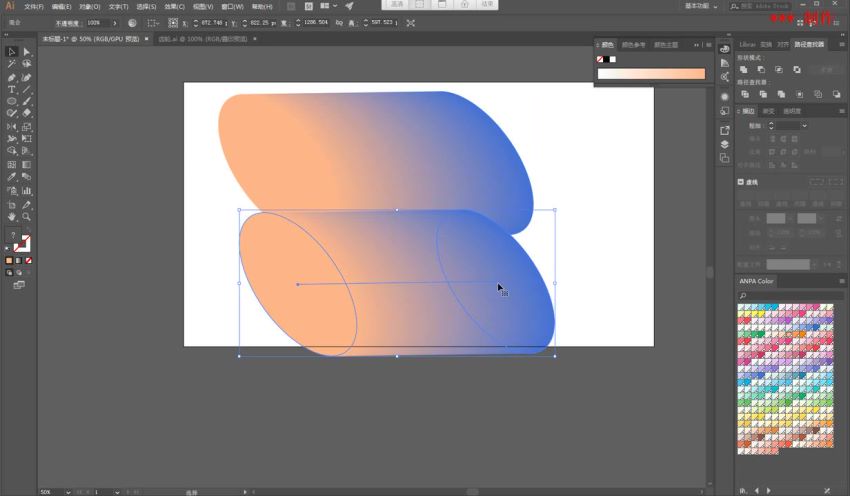Viewport: 850px width, 496px height.
Task: Switch to the second document tab
Action: (203, 39)
